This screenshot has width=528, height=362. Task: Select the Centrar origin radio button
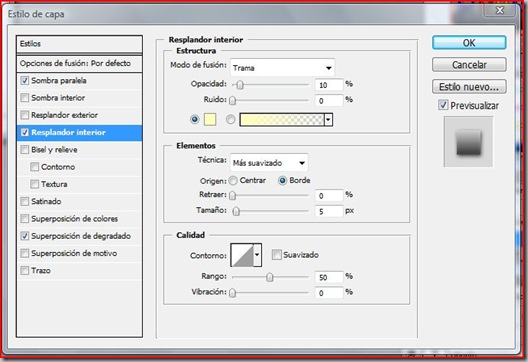point(233,181)
